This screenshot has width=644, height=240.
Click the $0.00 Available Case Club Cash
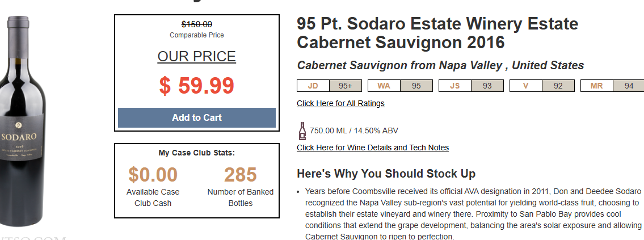coord(153,174)
